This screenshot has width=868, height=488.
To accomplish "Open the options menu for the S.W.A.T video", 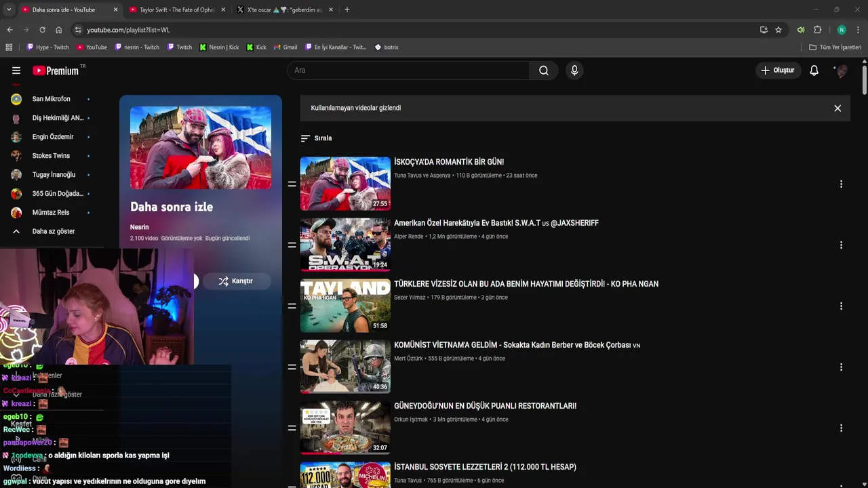I will 841,245.
